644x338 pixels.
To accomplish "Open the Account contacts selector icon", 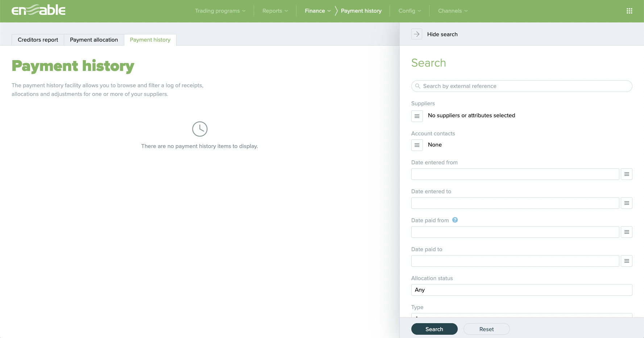I will (417, 145).
